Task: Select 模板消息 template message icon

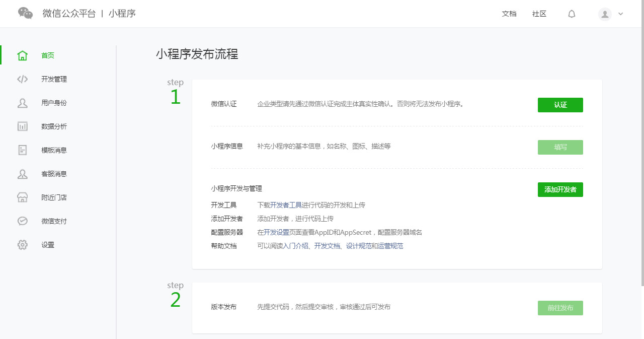Action: click(x=22, y=150)
